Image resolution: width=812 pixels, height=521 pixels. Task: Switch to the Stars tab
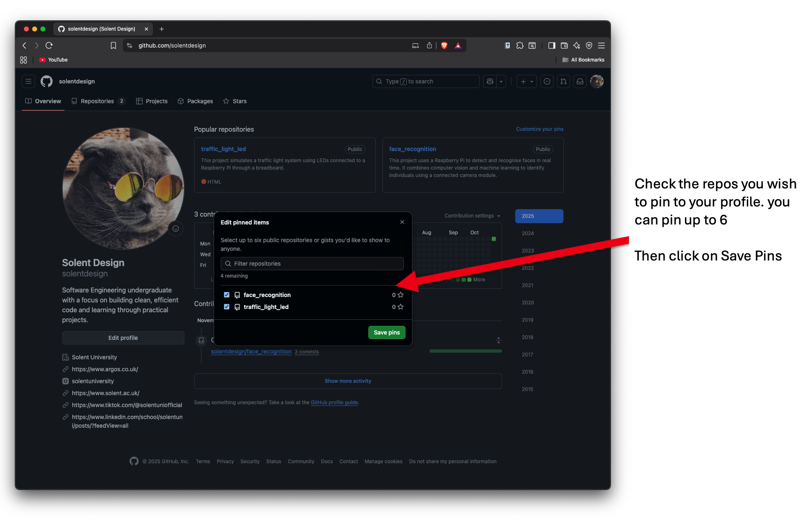click(x=235, y=101)
